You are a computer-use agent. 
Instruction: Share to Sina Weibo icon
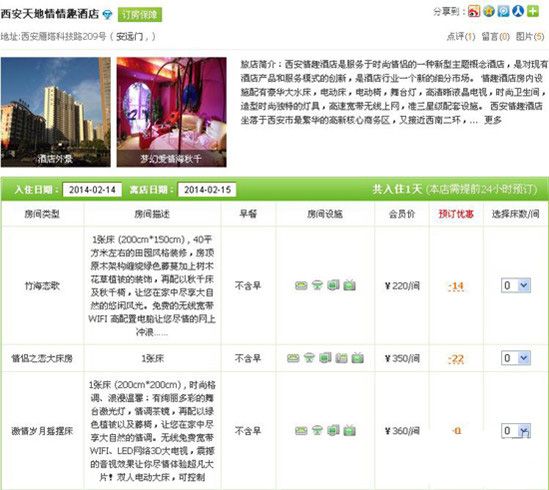(x=474, y=11)
